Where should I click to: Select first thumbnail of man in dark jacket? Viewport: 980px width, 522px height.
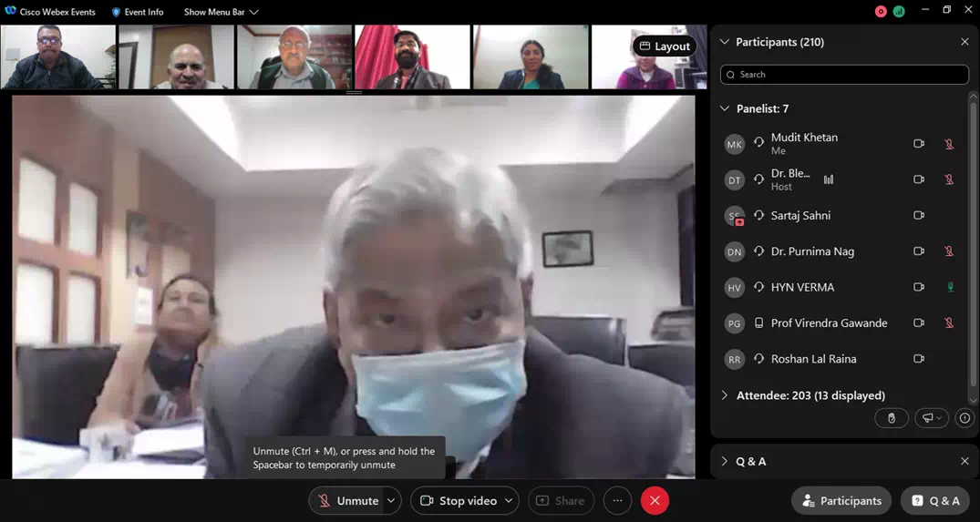click(58, 56)
